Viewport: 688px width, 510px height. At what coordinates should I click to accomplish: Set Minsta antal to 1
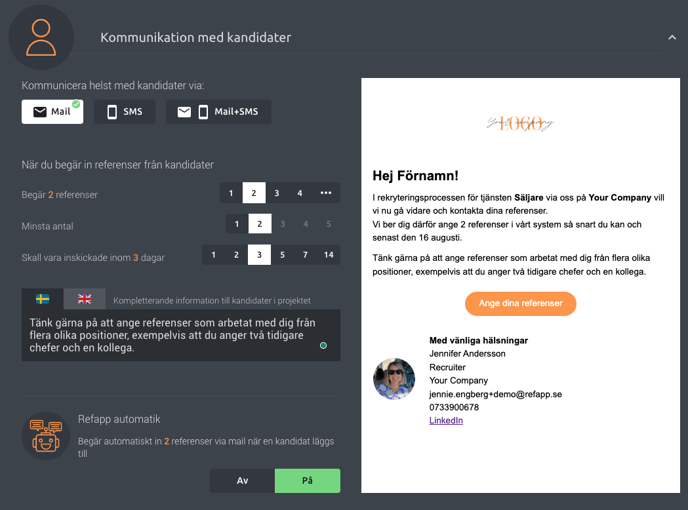tap(237, 224)
